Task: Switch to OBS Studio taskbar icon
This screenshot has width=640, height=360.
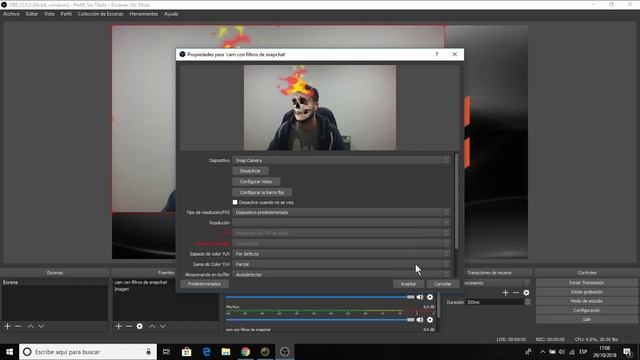Action: [x=284, y=352]
